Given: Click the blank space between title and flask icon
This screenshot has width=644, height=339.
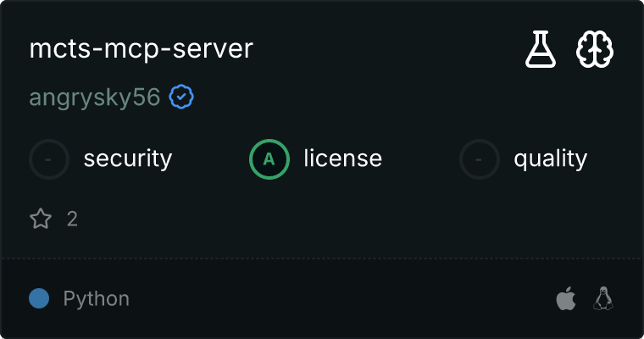Looking at the screenshot, I should click(381, 49).
